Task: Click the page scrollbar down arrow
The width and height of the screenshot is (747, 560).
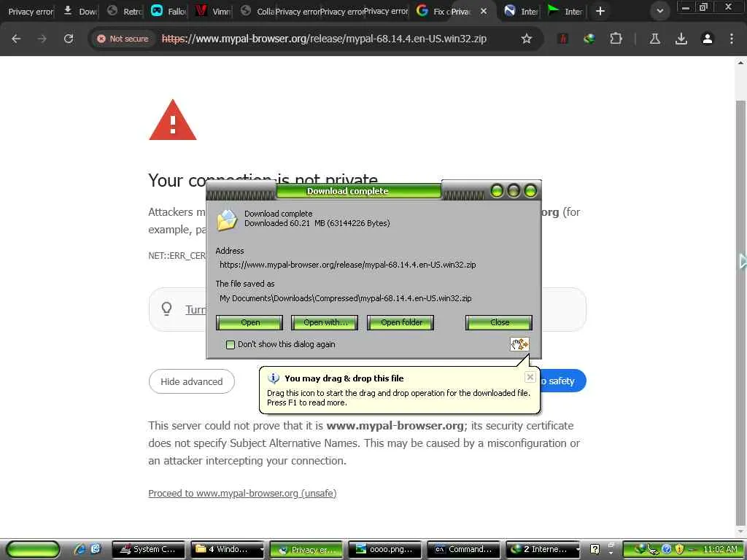Action: [x=741, y=530]
